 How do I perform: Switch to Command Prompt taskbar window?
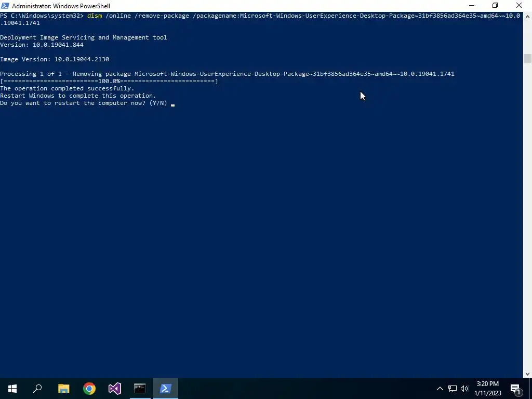click(x=140, y=389)
